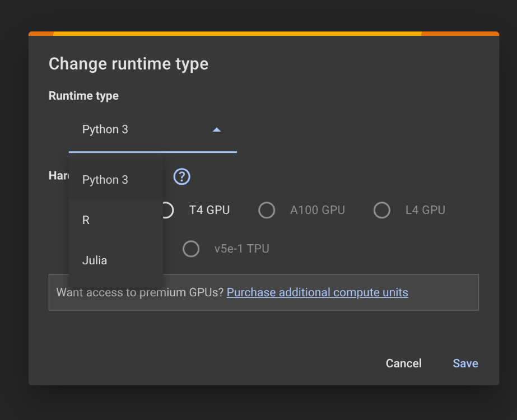Enable the L4 GPU radio button
The image size is (517, 420).
click(382, 211)
